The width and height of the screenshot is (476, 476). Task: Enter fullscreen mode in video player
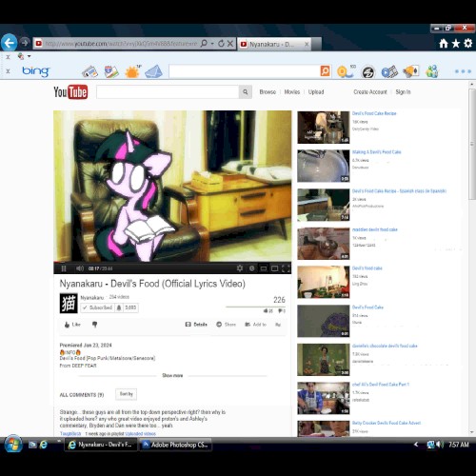[x=286, y=268]
